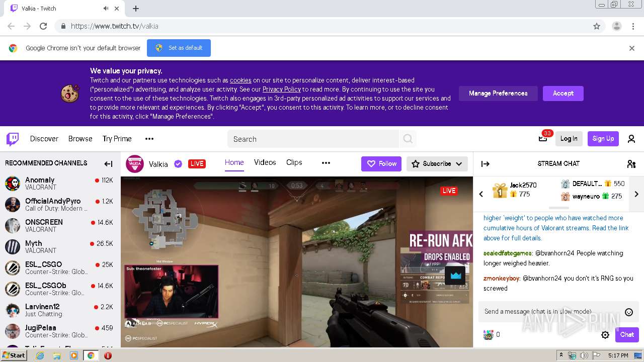Open the Privacy Policy link
644x362 pixels.
(x=281, y=89)
